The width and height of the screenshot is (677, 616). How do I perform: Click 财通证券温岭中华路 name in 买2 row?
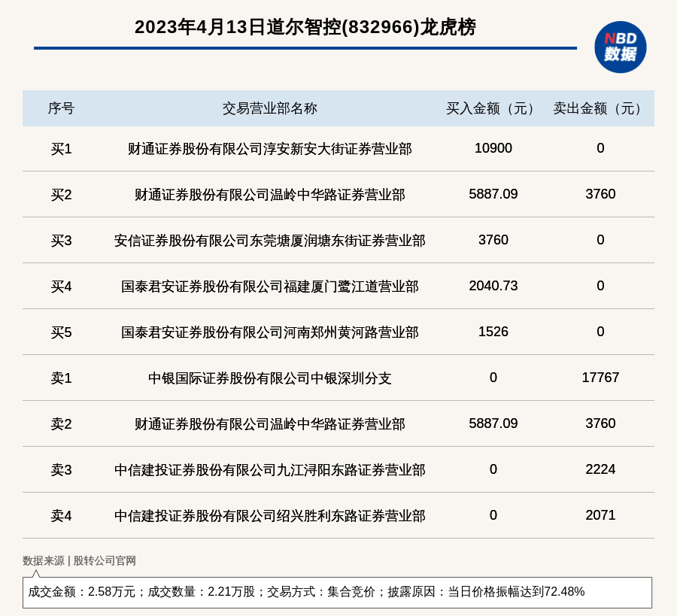[270, 195]
